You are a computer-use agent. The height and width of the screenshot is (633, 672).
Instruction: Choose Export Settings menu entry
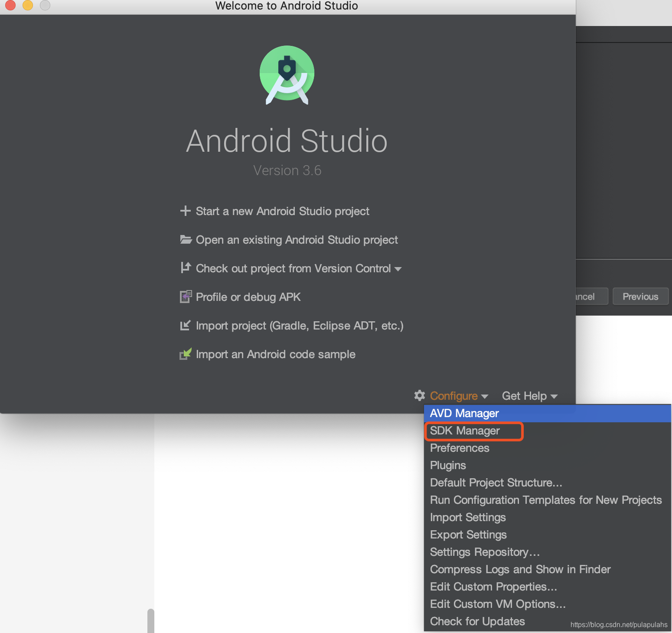coord(548,535)
